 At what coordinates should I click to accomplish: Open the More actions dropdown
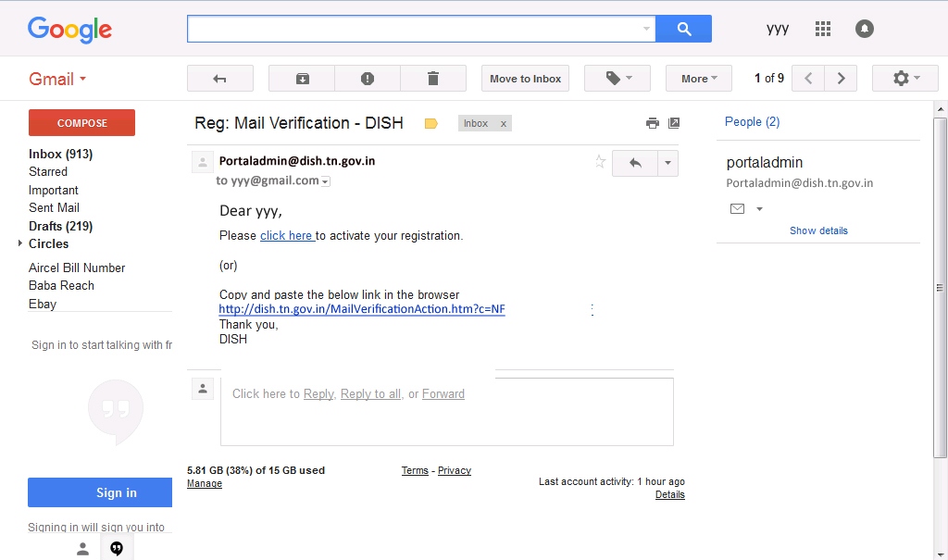pyautogui.click(x=699, y=79)
